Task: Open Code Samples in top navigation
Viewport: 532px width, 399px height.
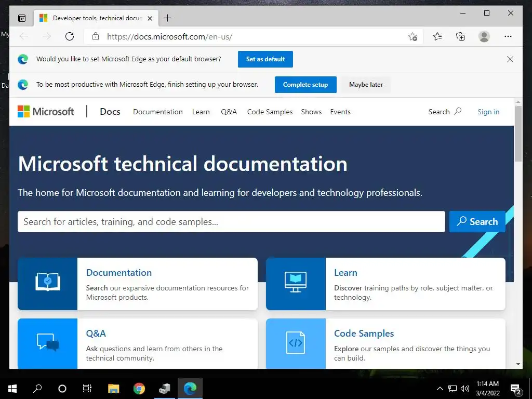Action: [x=270, y=112]
